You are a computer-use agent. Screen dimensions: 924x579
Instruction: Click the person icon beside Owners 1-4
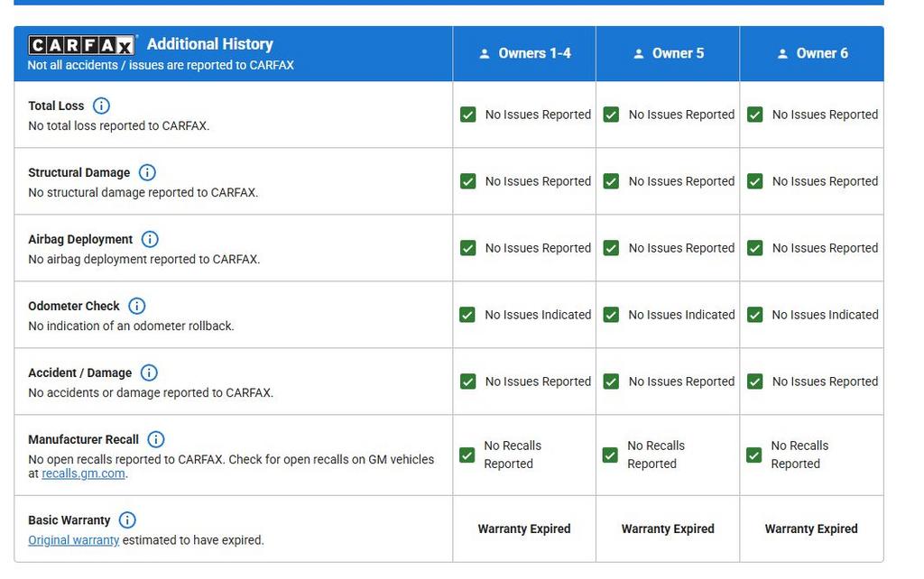coord(485,53)
